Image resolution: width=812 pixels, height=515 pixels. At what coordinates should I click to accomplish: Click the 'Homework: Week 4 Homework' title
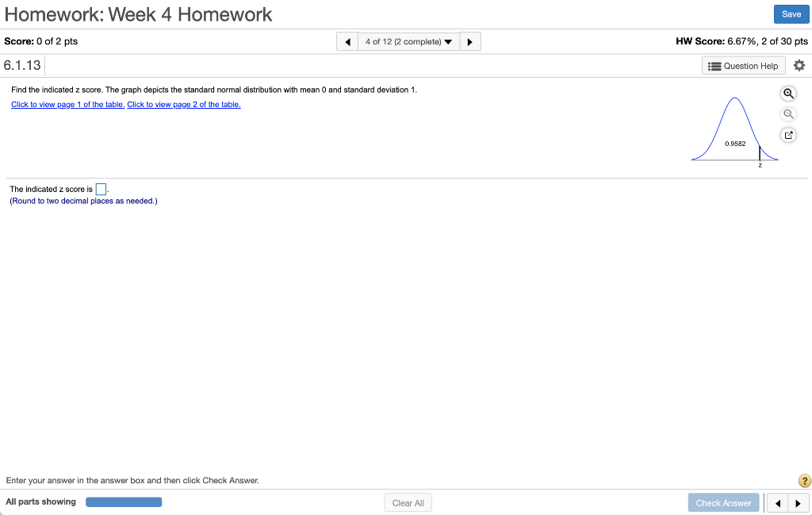tap(138, 14)
